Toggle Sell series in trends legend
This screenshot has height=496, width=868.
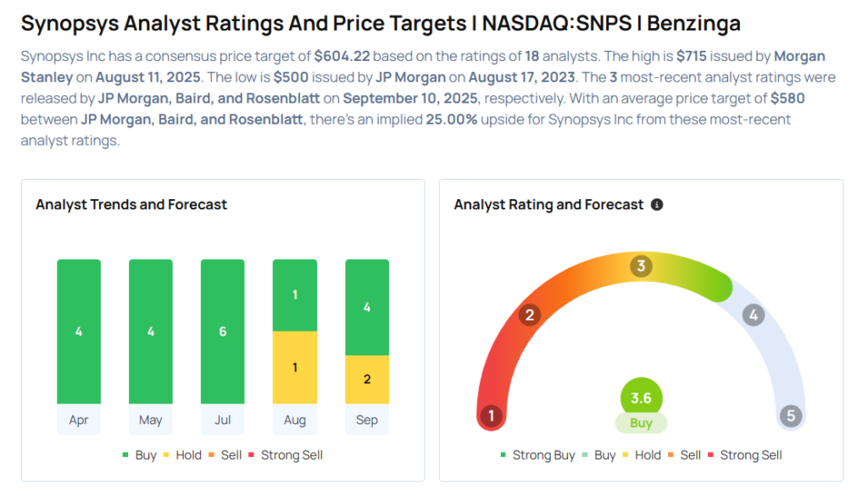tap(224, 455)
